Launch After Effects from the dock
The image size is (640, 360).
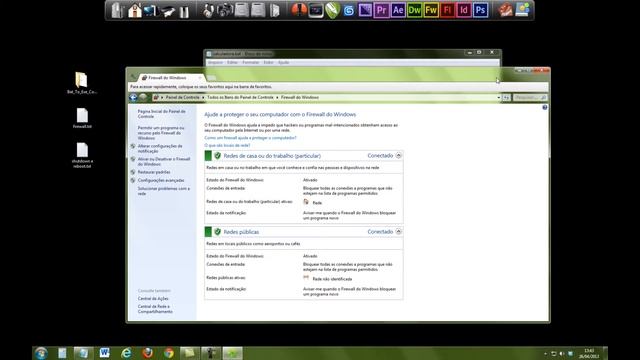pos(398,10)
